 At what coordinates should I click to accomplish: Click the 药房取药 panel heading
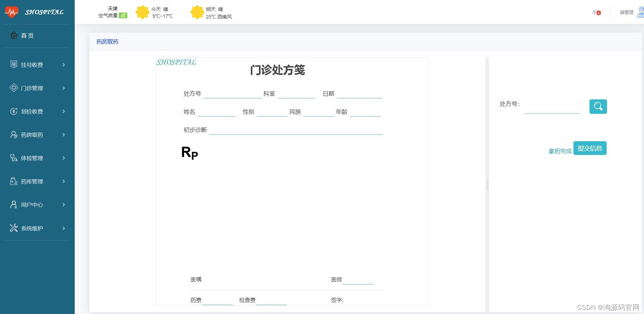point(107,41)
